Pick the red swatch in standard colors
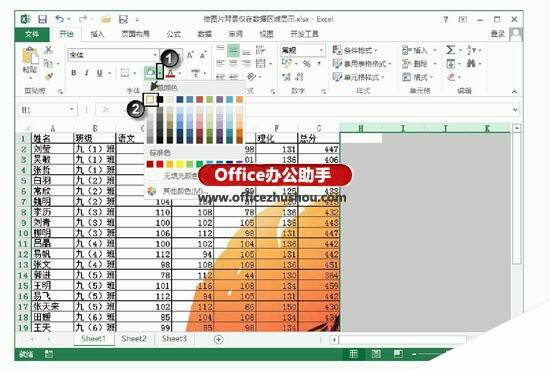 pos(160,164)
